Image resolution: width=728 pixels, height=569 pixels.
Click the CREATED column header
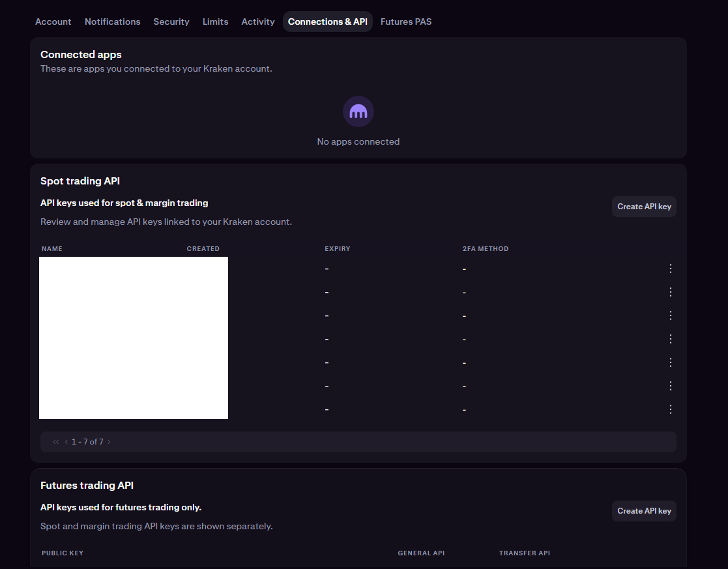[x=203, y=249]
